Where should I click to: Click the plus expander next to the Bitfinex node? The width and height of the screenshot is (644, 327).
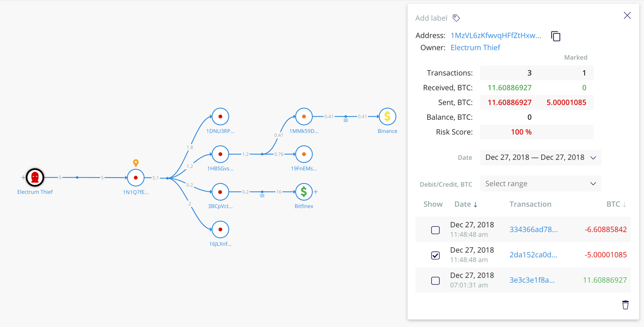[317, 191]
